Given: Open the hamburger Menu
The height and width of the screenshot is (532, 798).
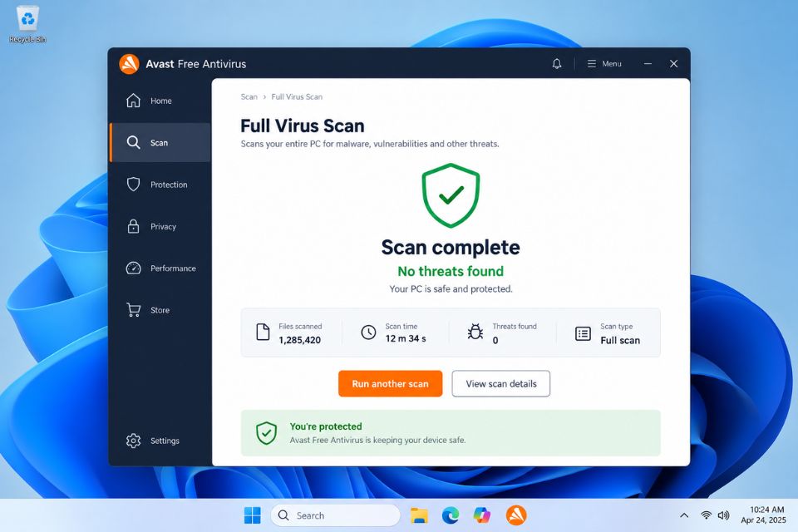Looking at the screenshot, I should click(604, 64).
